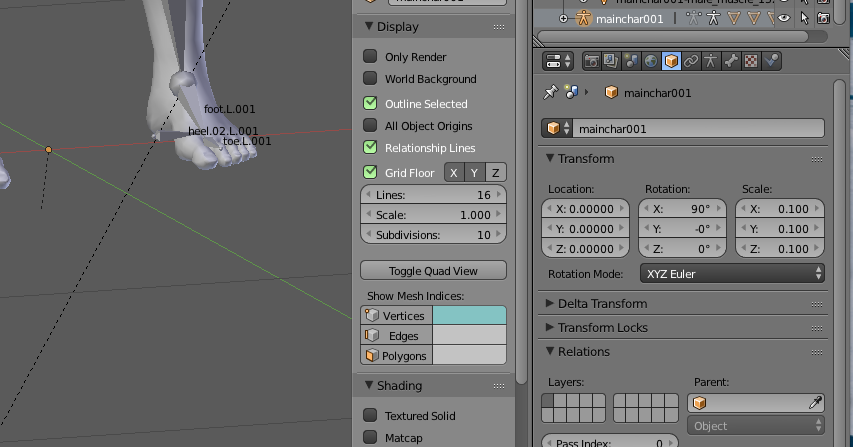Click the first orange bone triangle icon in outliner
This screenshot has width=853, height=447.
pyautogui.click(x=734, y=19)
